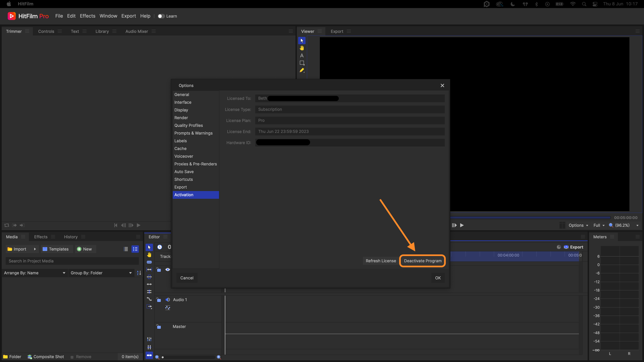Select the rectangle mask tool in the Viewer
This screenshot has height=362, width=644.
click(302, 63)
